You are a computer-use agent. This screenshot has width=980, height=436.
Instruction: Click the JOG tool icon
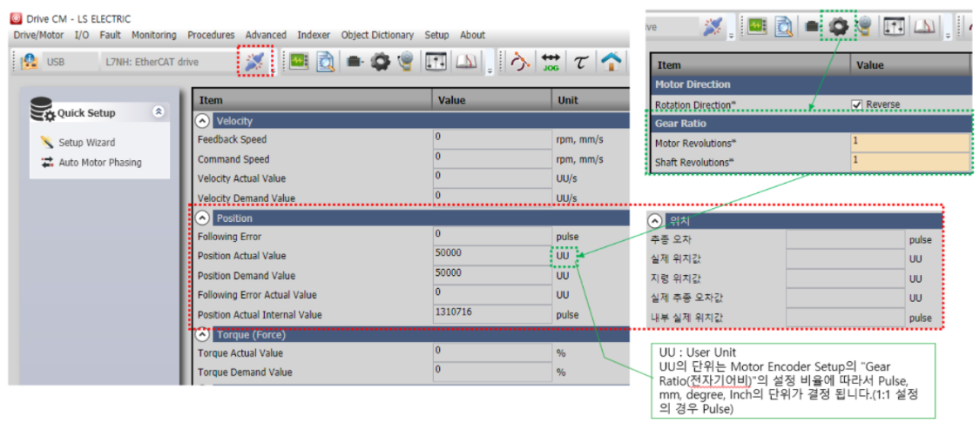coord(551,62)
